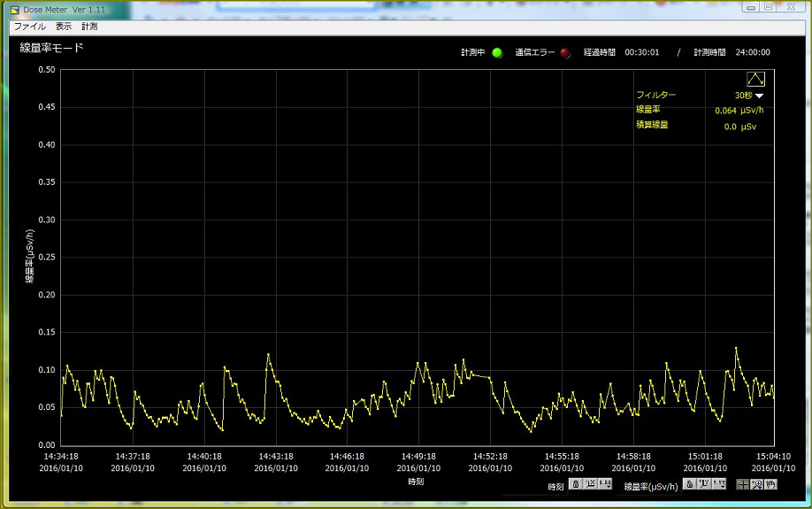
Task: Open the dose rate axis format button
Action: (720, 484)
